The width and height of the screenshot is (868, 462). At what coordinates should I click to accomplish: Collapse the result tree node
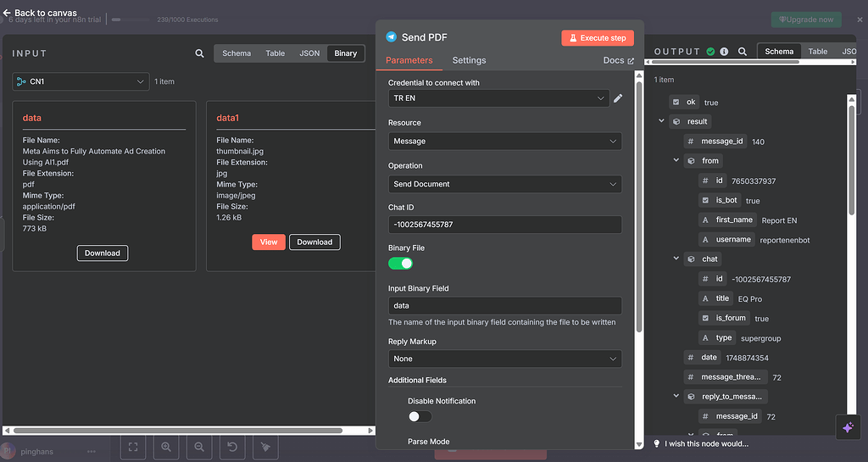pyautogui.click(x=662, y=121)
